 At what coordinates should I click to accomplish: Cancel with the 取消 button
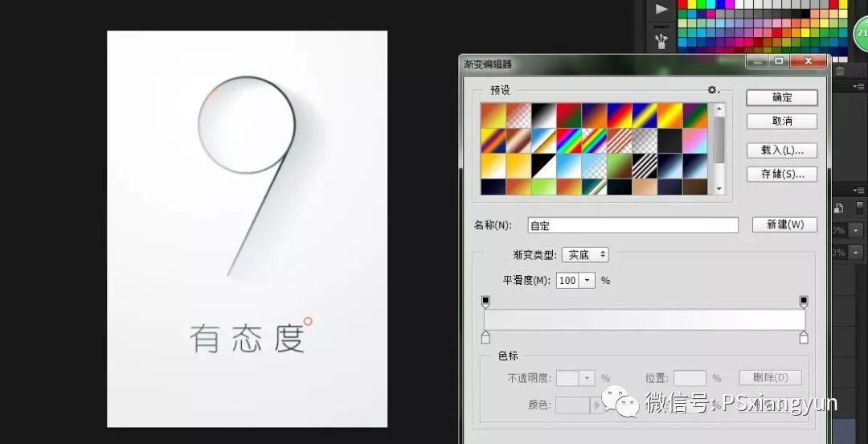point(782,121)
